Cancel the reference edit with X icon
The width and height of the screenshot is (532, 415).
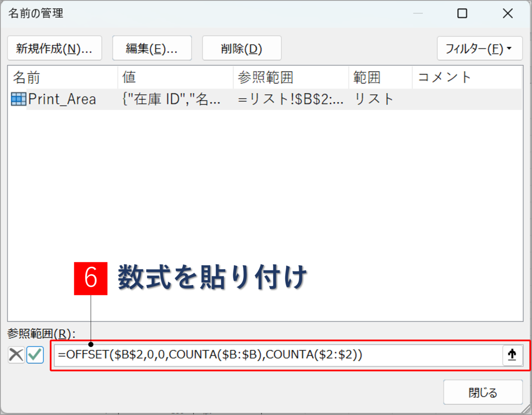point(16,355)
